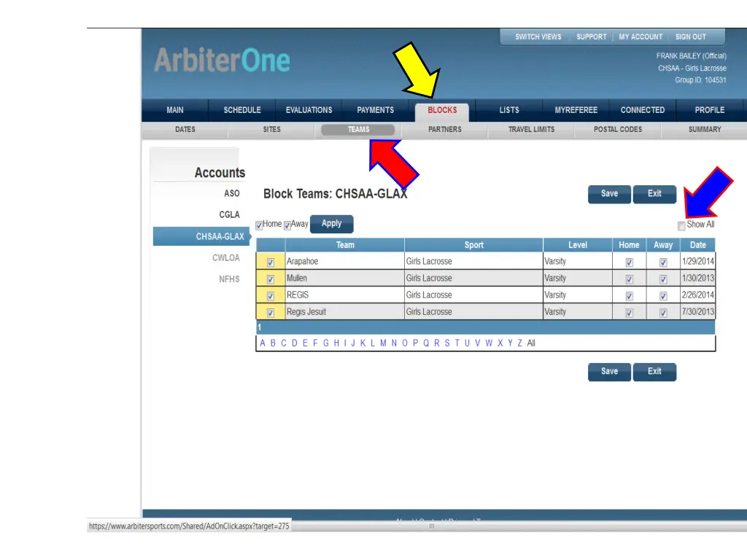Filter teams by letter A
Viewport: 747px width, 560px height.
pyautogui.click(x=263, y=343)
